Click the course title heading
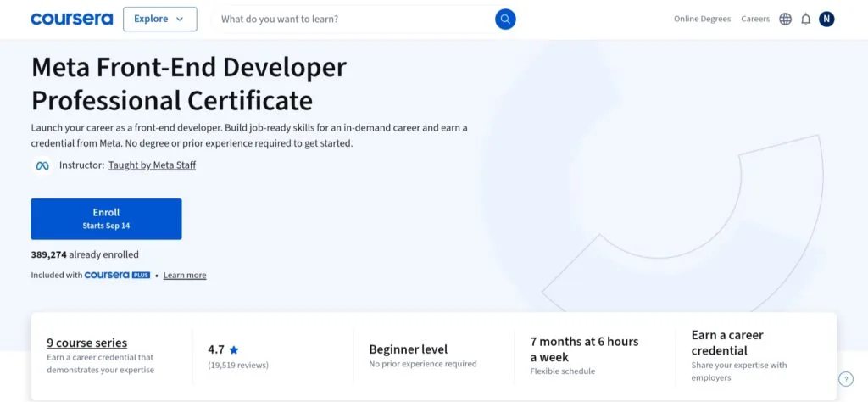The height and width of the screenshot is (402, 868). pyautogui.click(x=189, y=84)
